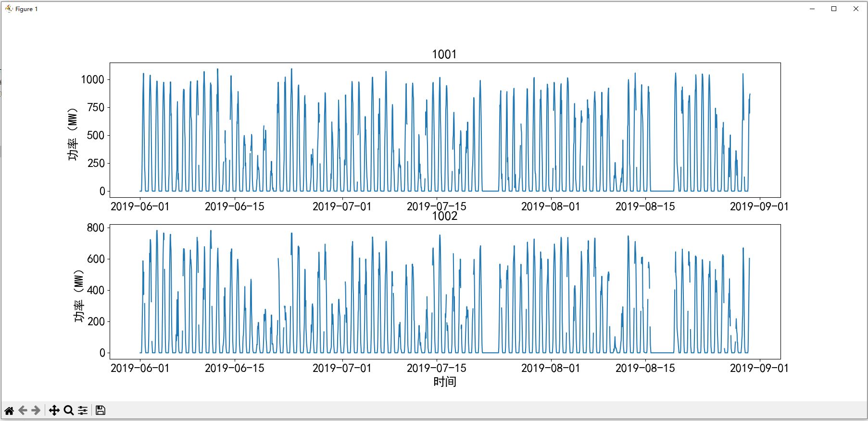The width and height of the screenshot is (868, 421).
Task: Click the 400 y-axis tick on bottom chart
Action: pyautogui.click(x=96, y=290)
